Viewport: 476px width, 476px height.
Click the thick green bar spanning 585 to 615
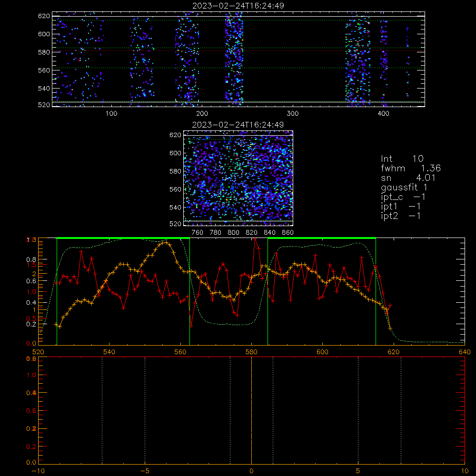[322, 238]
